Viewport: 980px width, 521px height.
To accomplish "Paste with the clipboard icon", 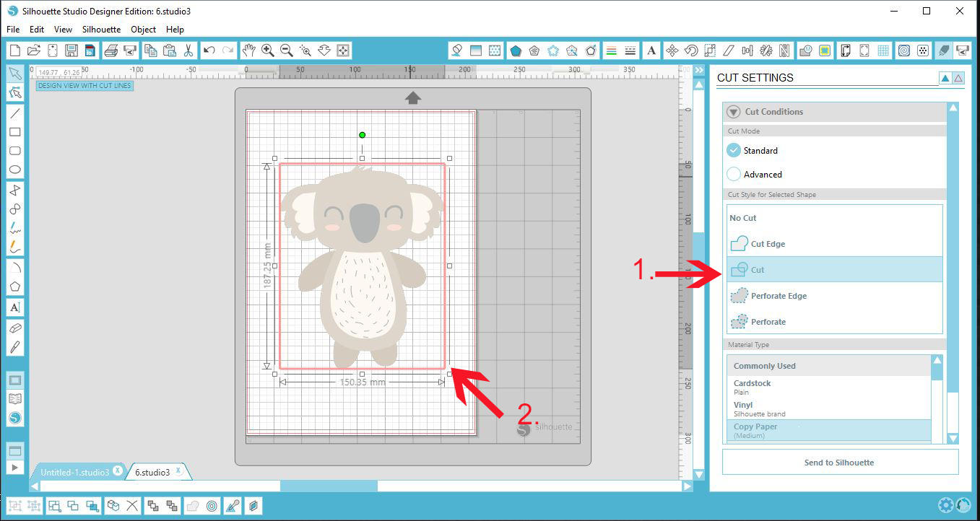I will (x=169, y=51).
